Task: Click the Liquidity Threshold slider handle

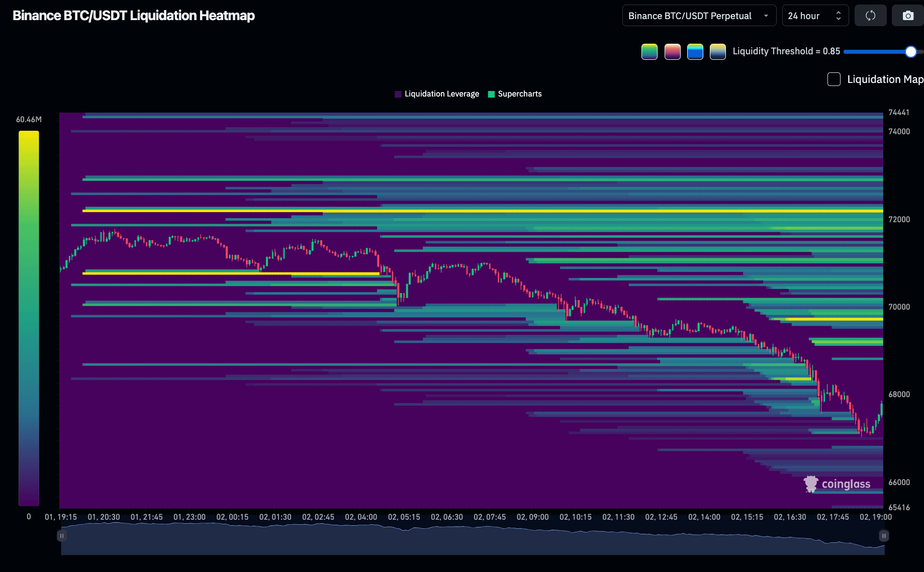Action: pyautogui.click(x=910, y=51)
